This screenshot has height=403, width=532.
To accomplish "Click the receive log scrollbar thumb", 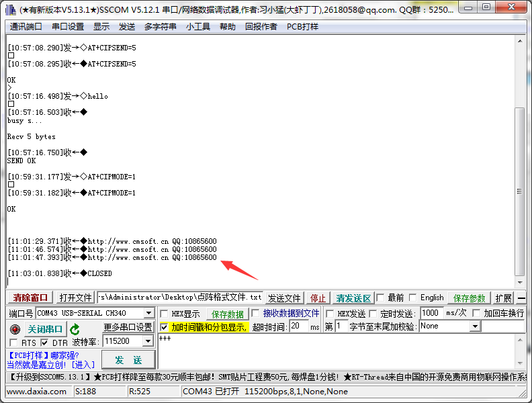I will (519, 191).
